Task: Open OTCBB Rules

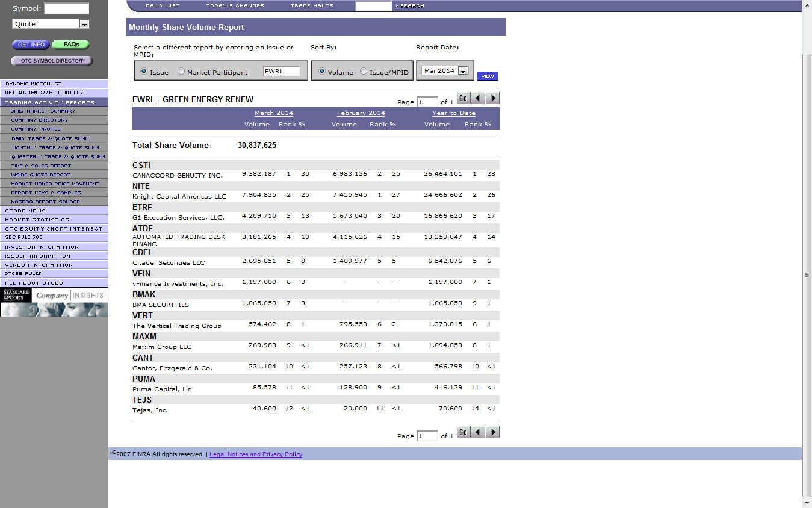Action: tap(54, 274)
